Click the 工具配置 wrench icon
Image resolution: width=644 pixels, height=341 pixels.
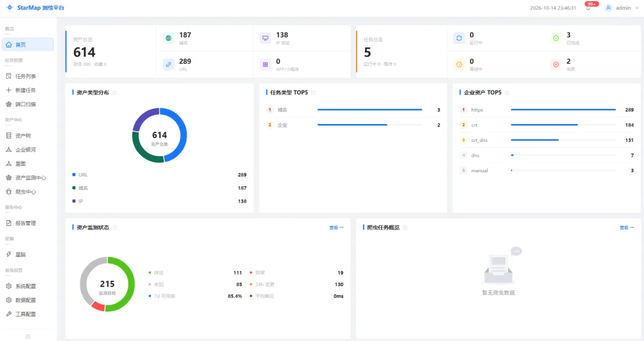(x=8, y=314)
